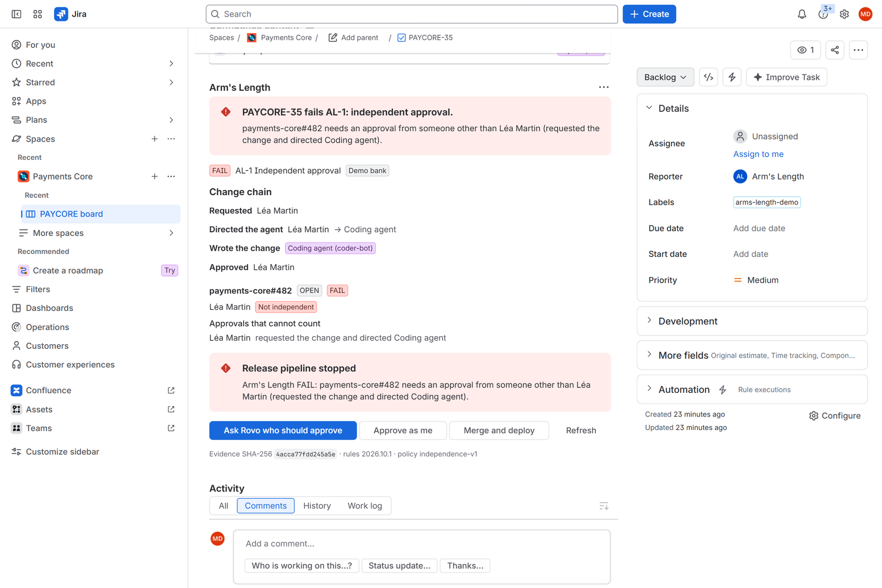The width and height of the screenshot is (882, 588).
Task: Open Arm's Length panel ellipsis menu
Action: pyautogui.click(x=604, y=87)
